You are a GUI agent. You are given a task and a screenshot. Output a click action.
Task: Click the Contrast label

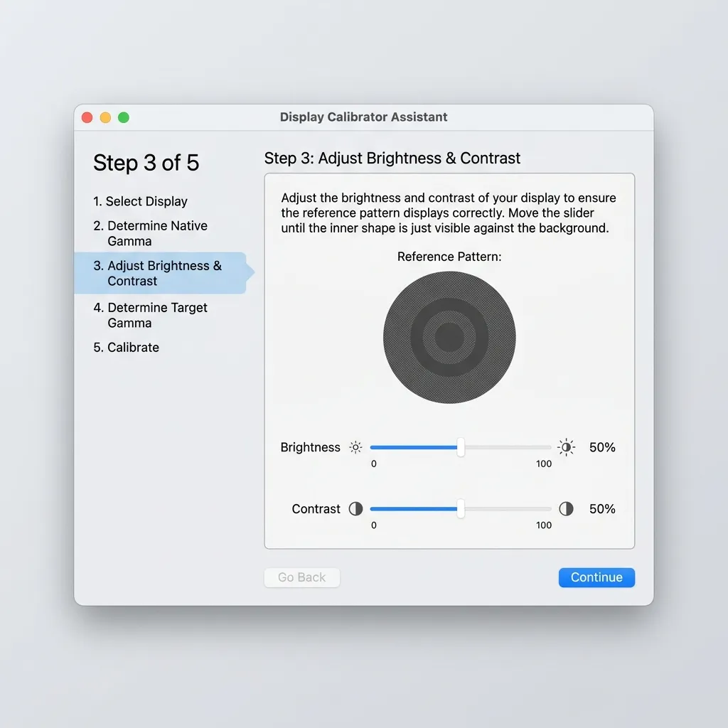316,509
